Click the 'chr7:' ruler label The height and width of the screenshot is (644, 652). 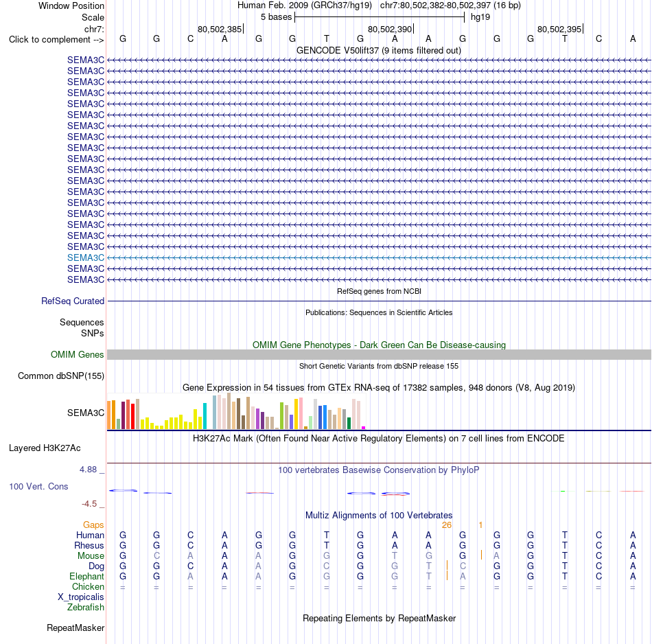click(94, 29)
